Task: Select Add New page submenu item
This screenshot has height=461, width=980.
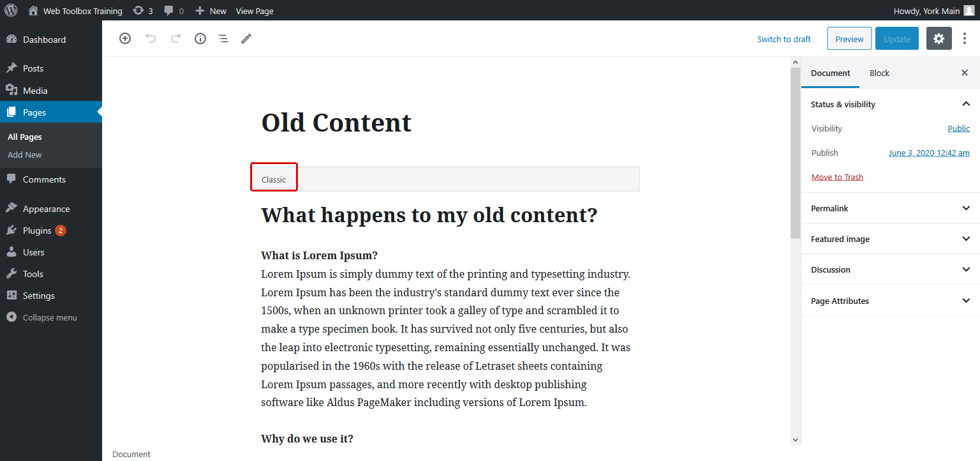Action: click(25, 155)
